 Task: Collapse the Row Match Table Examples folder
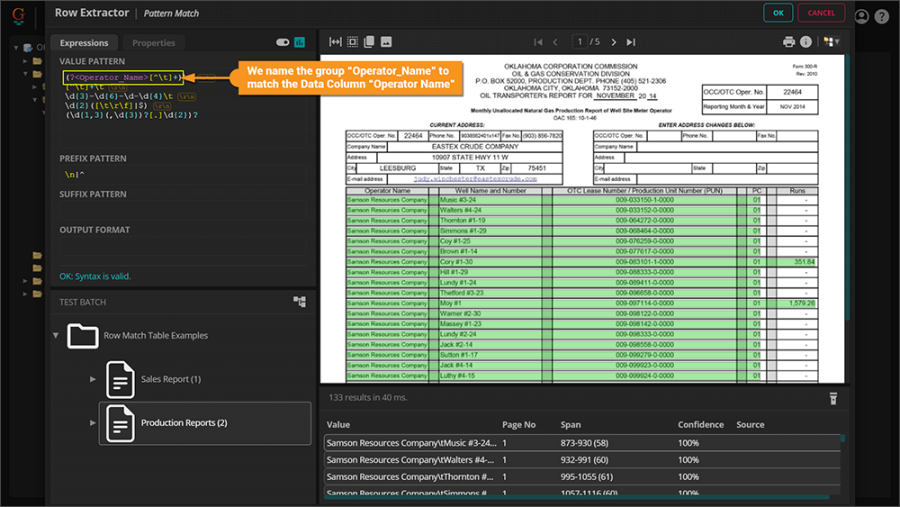[x=56, y=335]
